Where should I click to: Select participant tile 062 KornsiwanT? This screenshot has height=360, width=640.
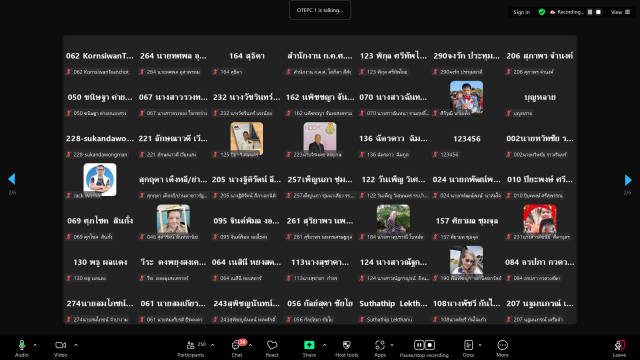pyautogui.click(x=100, y=60)
